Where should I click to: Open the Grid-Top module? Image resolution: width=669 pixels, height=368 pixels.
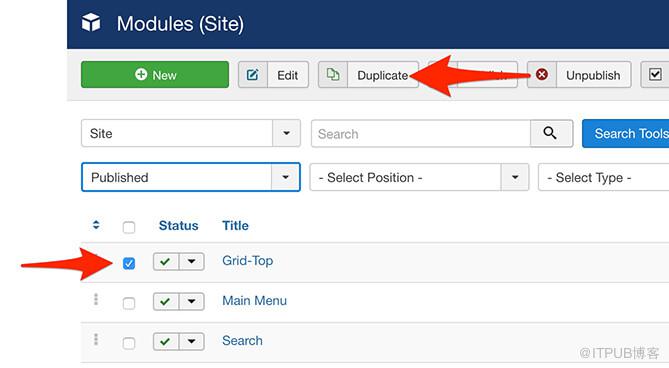[247, 260]
